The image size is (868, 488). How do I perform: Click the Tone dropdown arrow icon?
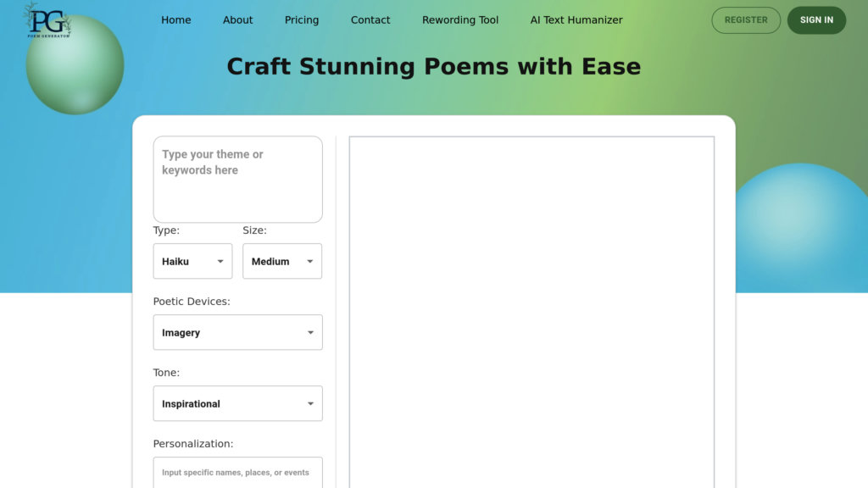click(x=310, y=404)
